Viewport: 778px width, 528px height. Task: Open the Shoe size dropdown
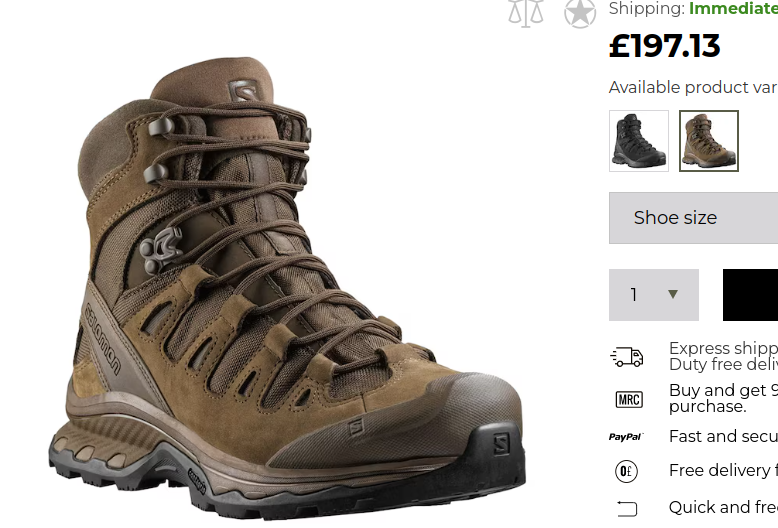pyautogui.click(x=693, y=218)
